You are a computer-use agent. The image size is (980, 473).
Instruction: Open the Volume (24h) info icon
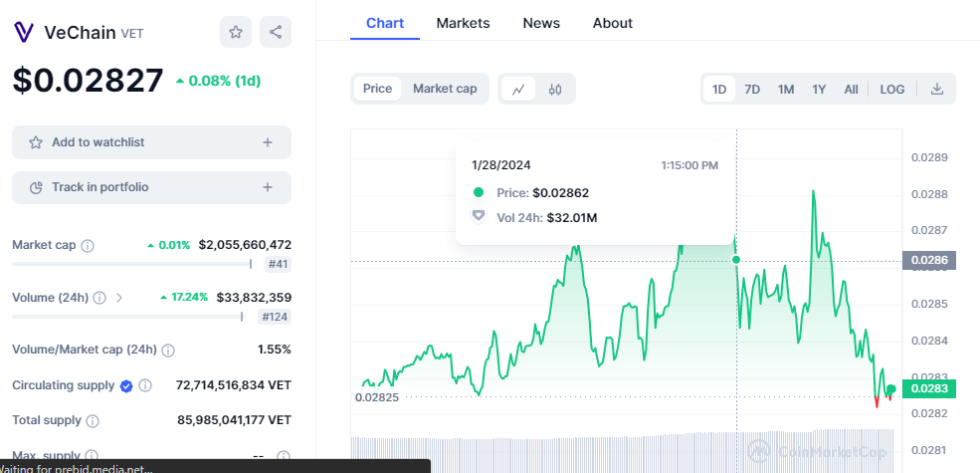[x=99, y=298]
